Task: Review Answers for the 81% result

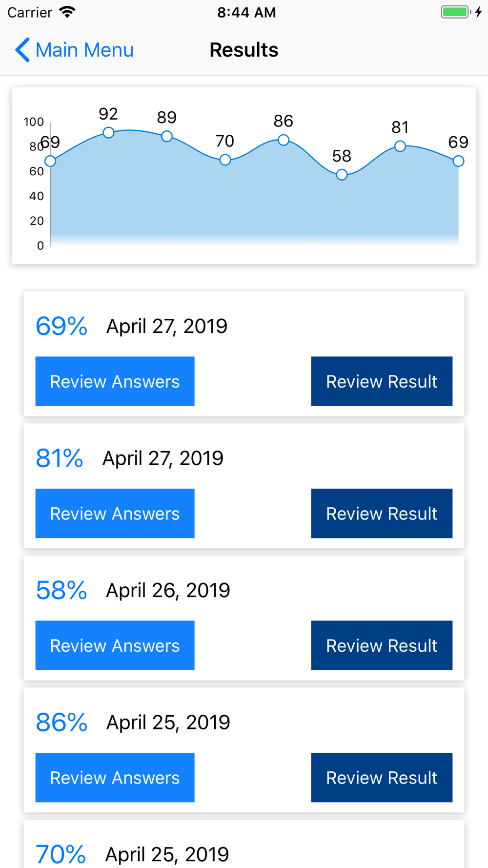Action: [x=115, y=513]
